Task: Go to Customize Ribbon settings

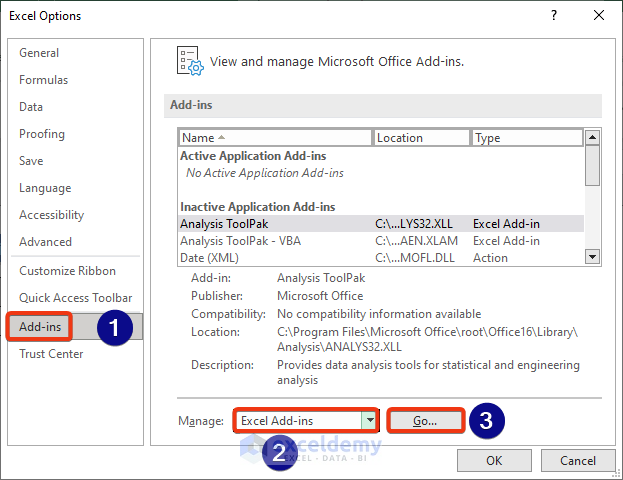Action: [67, 271]
